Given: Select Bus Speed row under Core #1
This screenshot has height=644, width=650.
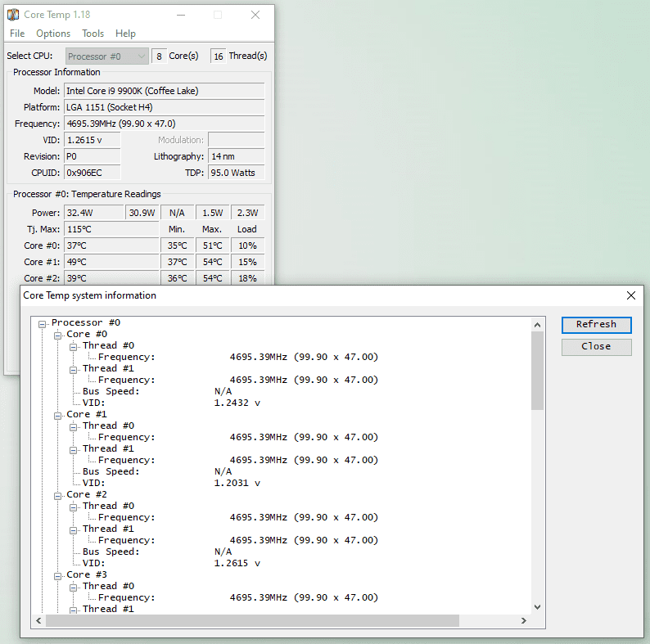Looking at the screenshot, I should click(x=157, y=471).
